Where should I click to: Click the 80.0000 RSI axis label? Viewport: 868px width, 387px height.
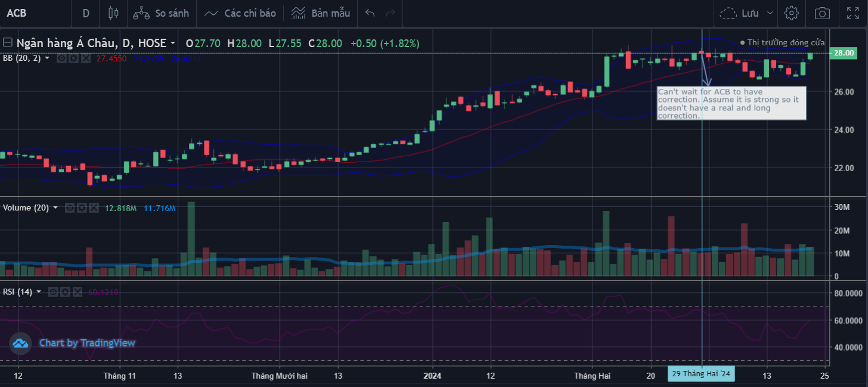point(847,293)
